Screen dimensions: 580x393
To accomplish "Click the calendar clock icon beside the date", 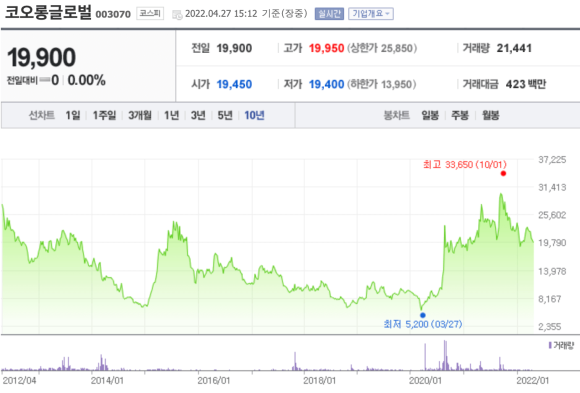I will [178, 15].
